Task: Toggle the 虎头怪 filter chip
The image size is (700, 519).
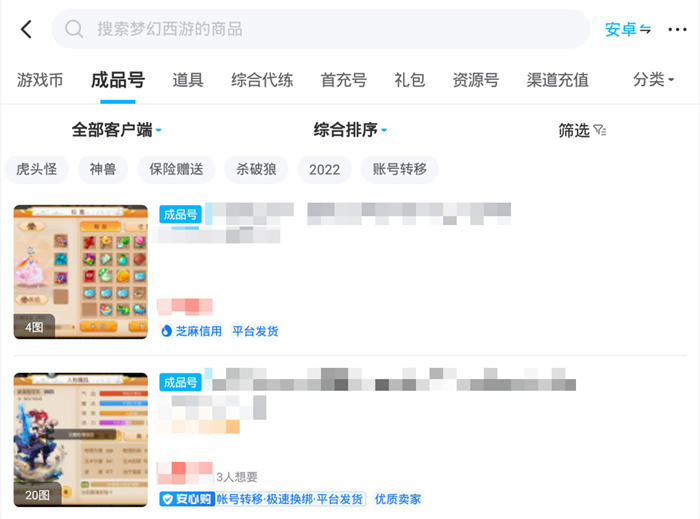Action: coord(37,170)
